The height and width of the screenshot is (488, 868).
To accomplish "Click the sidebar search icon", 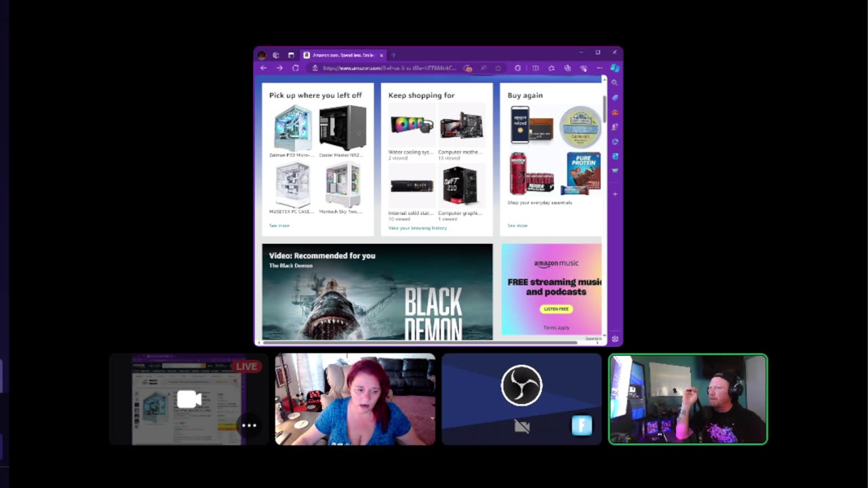I will 615,83.
